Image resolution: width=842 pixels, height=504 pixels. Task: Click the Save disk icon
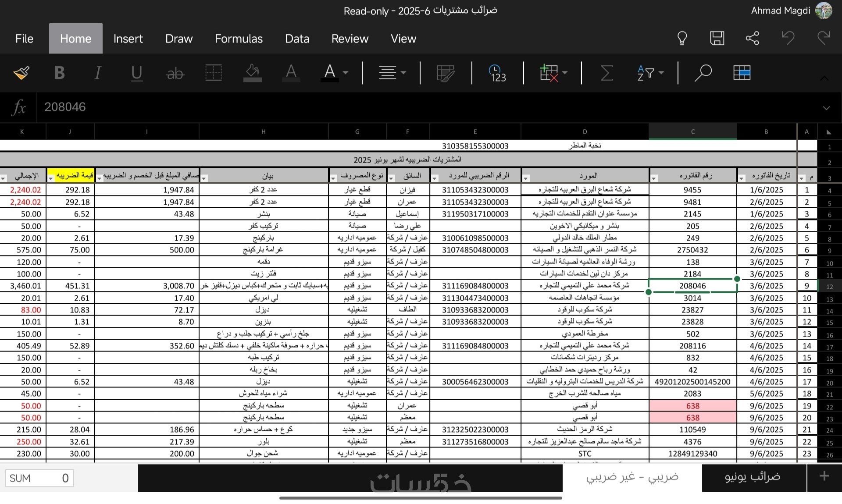[717, 39]
